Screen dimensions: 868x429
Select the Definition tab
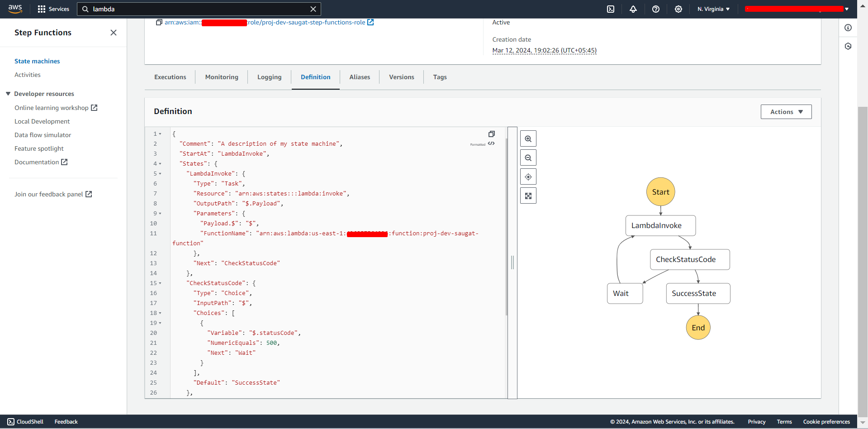(316, 77)
